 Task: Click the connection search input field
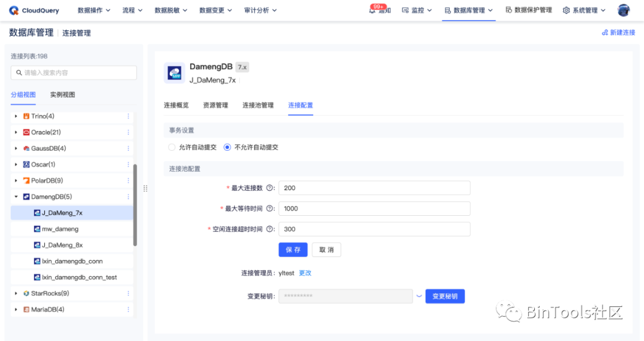click(x=74, y=73)
